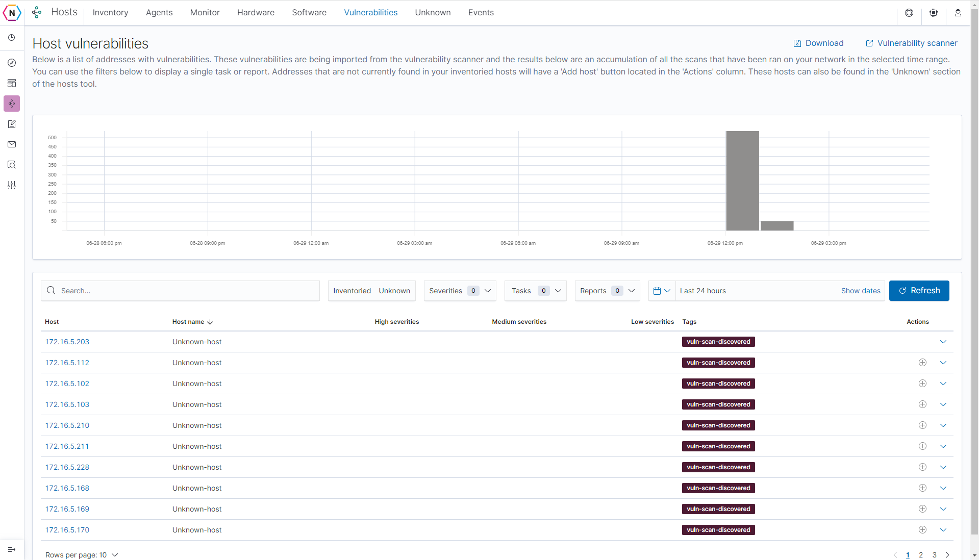
Task: Click the Refresh button
Action: pyautogui.click(x=919, y=291)
